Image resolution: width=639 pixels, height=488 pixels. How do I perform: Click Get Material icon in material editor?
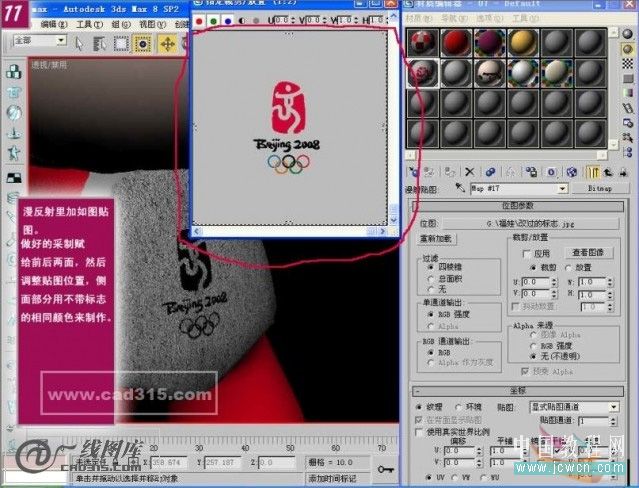pyautogui.click(x=414, y=172)
